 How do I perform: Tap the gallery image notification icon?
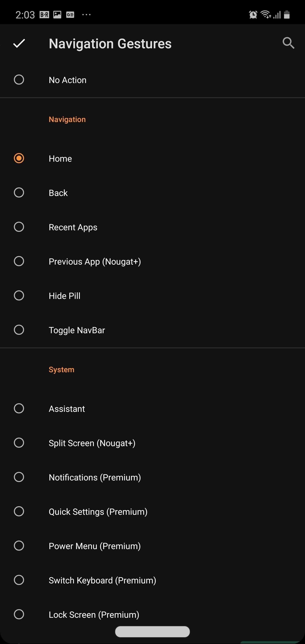(x=57, y=15)
